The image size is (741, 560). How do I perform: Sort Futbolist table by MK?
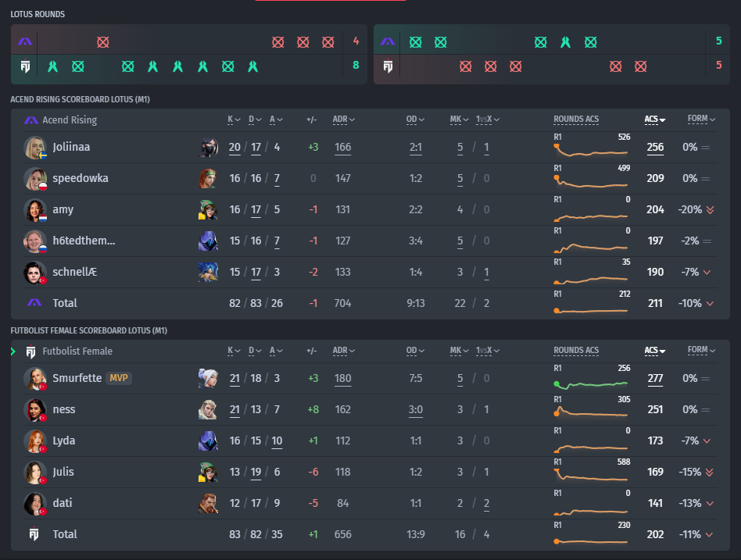point(459,351)
